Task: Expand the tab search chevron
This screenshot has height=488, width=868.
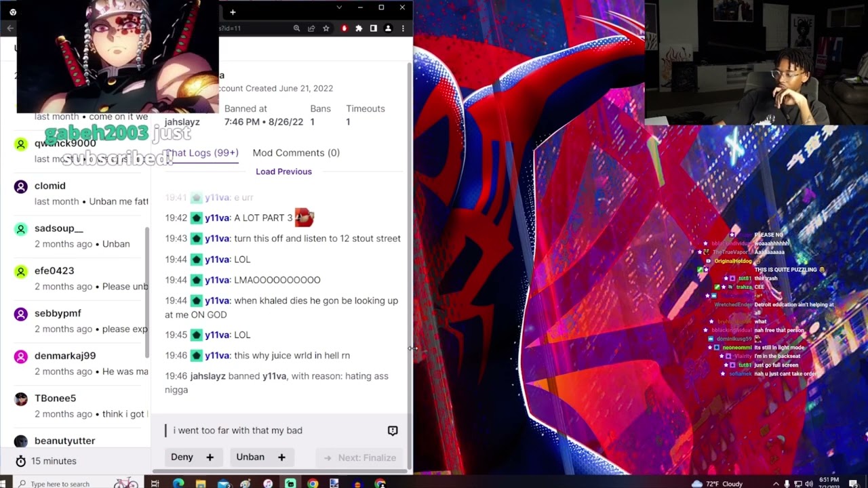Action: (x=340, y=7)
